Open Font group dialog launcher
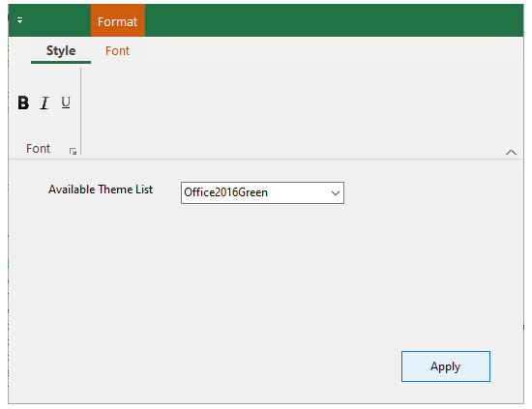The height and width of the screenshot is (409, 532). tap(73, 151)
